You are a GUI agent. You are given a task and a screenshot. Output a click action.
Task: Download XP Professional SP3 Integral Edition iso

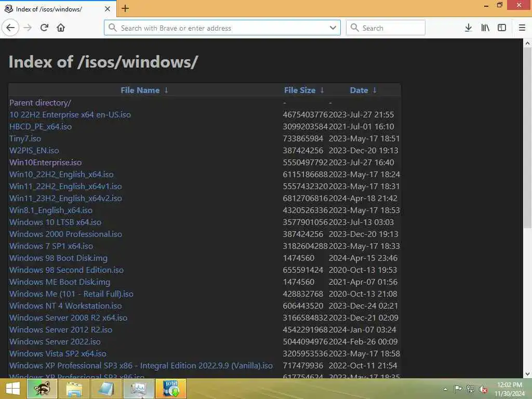141,365
